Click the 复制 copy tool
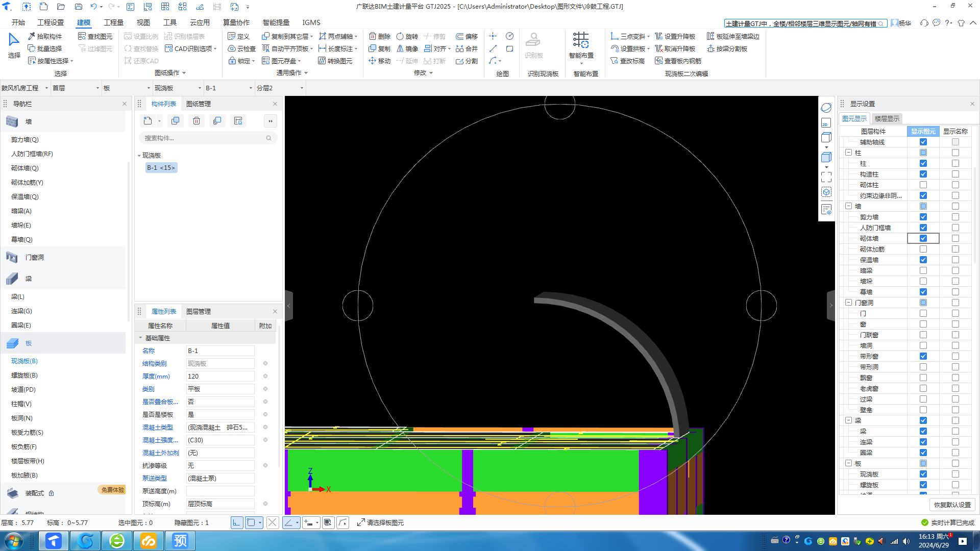Viewport: 980px width, 551px height. tap(380, 48)
